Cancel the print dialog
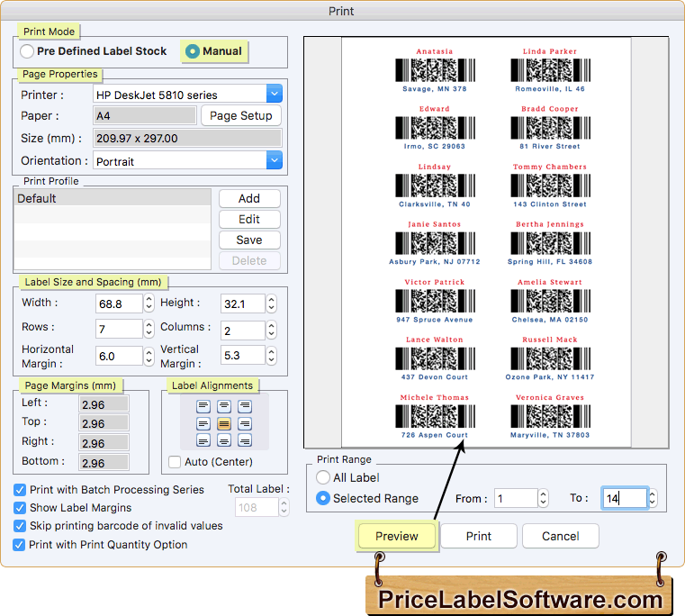 561,536
